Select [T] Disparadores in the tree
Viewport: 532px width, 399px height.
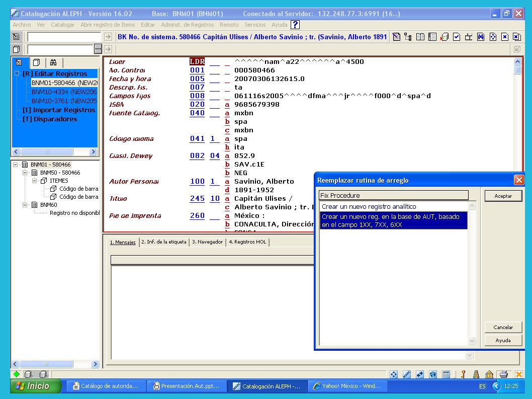click(x=50, y=119)
